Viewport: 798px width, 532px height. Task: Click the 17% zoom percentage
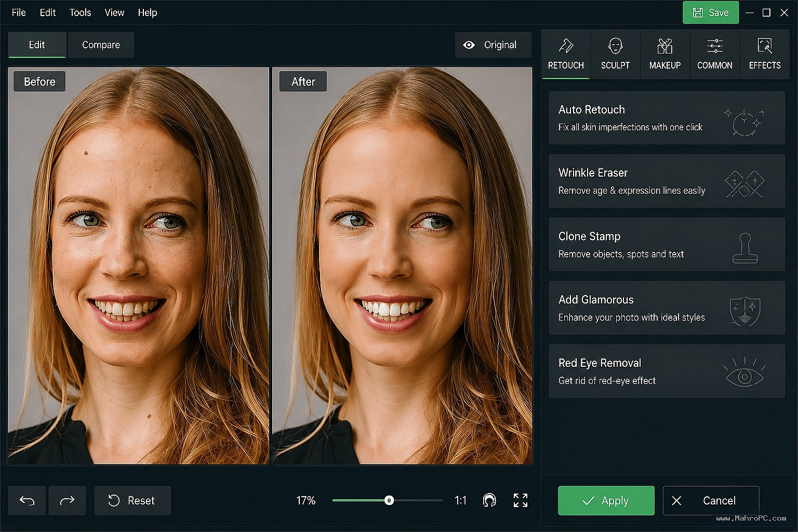(306, 500)
